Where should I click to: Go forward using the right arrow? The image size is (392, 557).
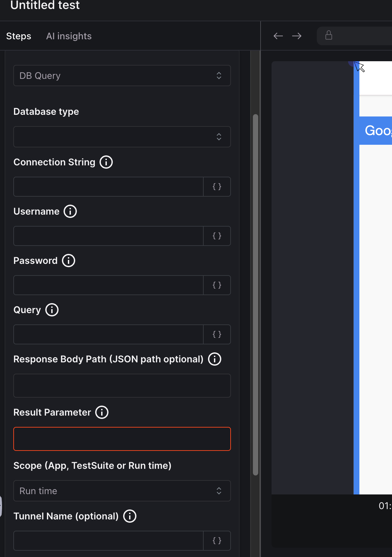coord(297,36)
